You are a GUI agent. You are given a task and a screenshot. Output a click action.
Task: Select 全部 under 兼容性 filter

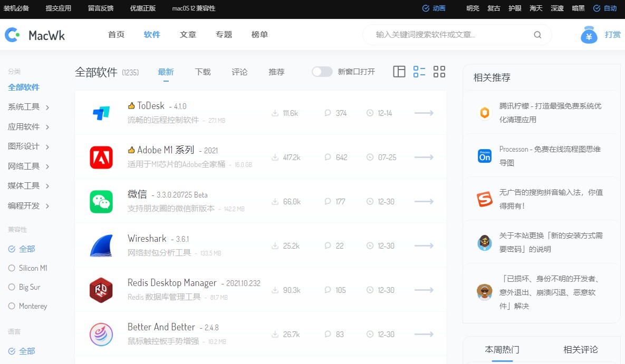pyautogui.click(x=22, y=249)
